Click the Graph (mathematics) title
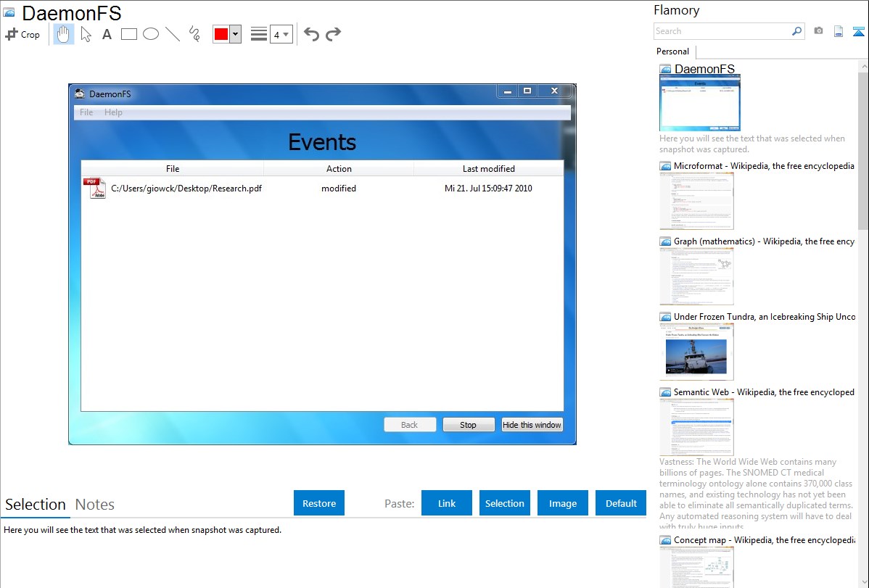The width and height of the screenshot is (869, 588). click(764, 241)
